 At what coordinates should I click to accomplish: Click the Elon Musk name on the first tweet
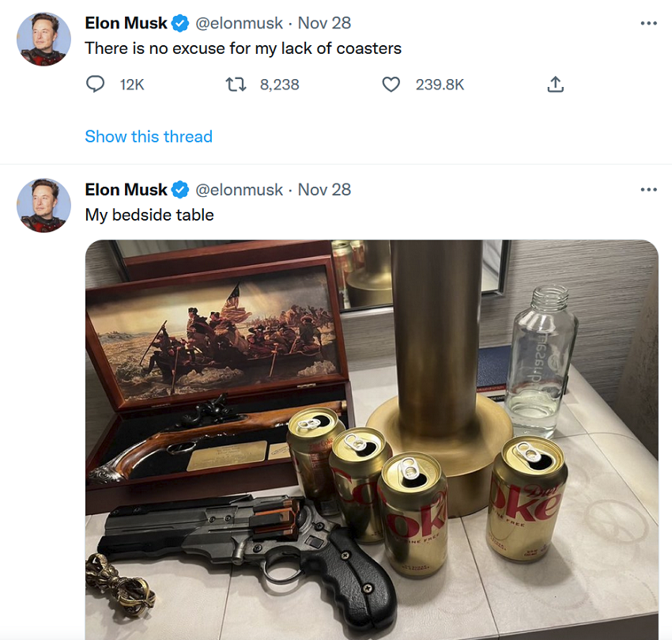[x=126, y=24]
